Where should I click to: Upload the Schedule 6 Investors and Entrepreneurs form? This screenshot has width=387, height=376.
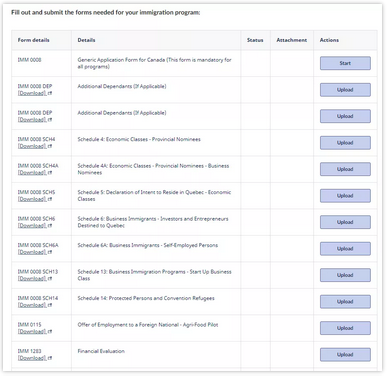[x=345, y=222]
